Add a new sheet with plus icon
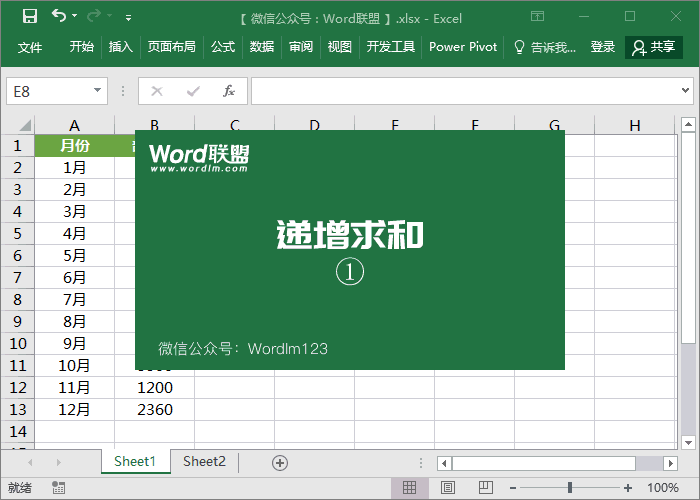 pos(280,462)
